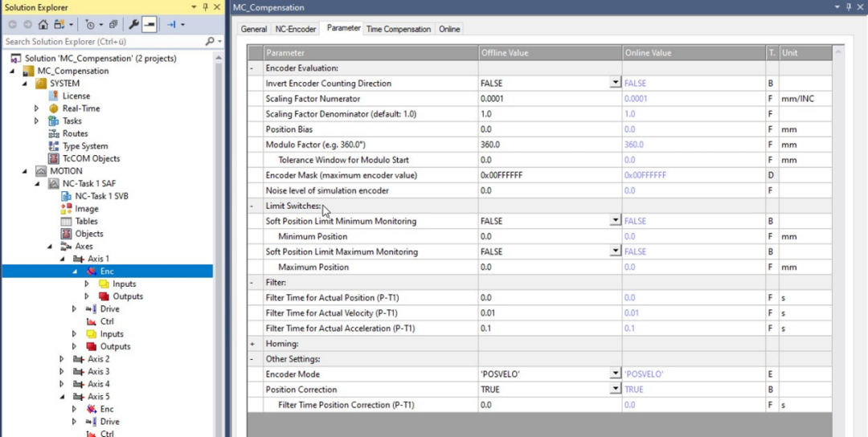Click the pin icon of Solution Explorer panel
Screen dimensions: 868x437
(205, 7)
